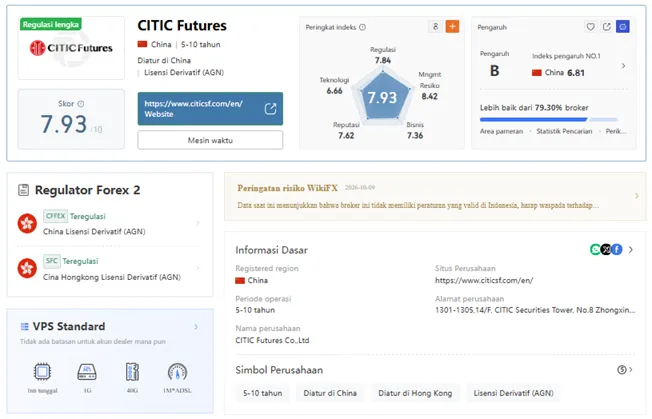Click the orange plus compare icon
The image size is (652, 419).
(x=452, y=27)
